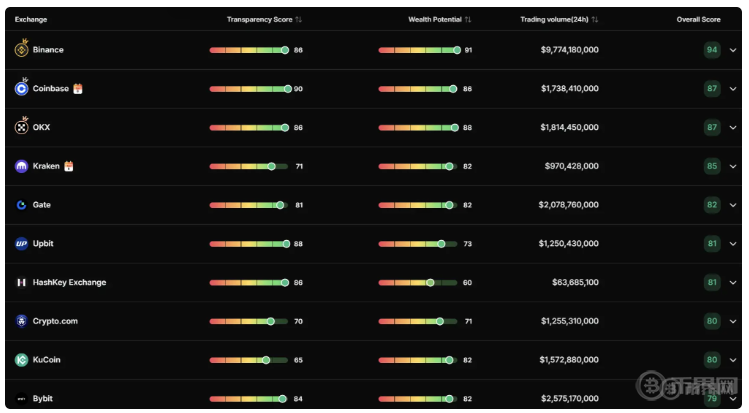Expand the Gate row chevron
Image resolution: width=749 pixels, height=413 pixels.
733,205
